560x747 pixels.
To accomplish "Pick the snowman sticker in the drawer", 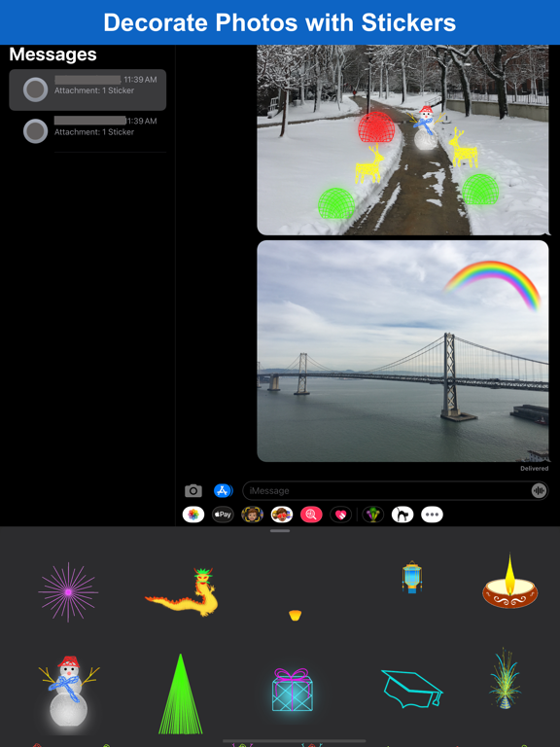I will pyautogui.click(x=69, y=691).
